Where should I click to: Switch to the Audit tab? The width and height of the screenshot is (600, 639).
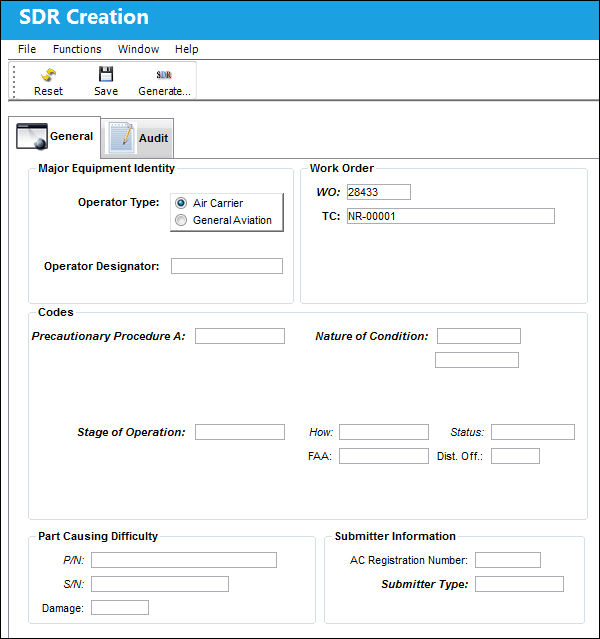pos(137,138)
